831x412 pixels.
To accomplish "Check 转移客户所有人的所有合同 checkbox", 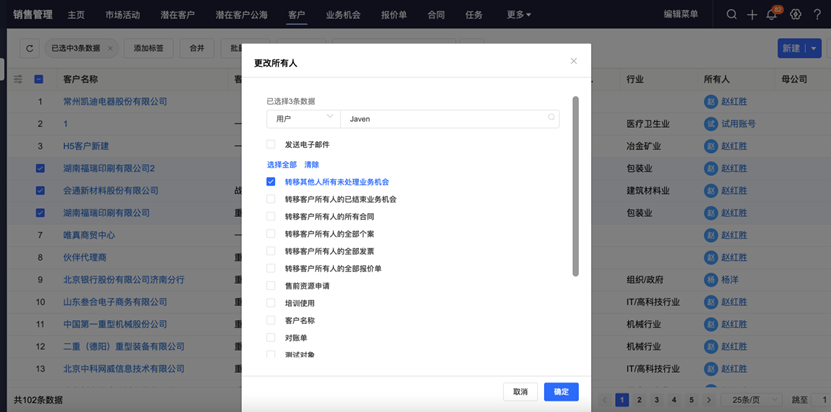I will 271,216.
